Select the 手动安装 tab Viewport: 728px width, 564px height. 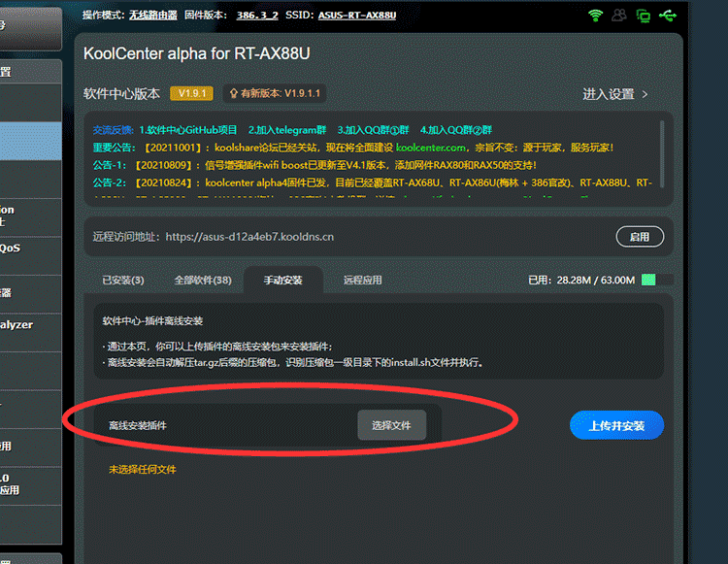pos(283,281)
